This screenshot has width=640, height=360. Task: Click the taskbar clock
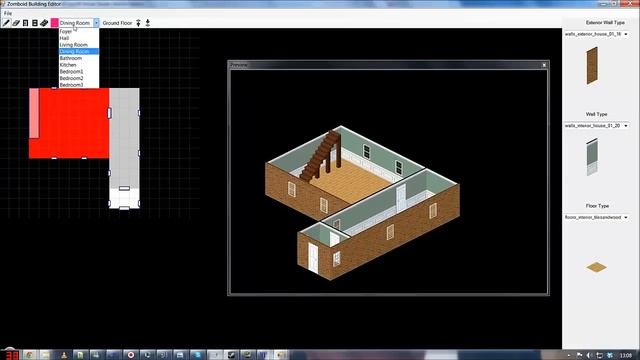626,355
